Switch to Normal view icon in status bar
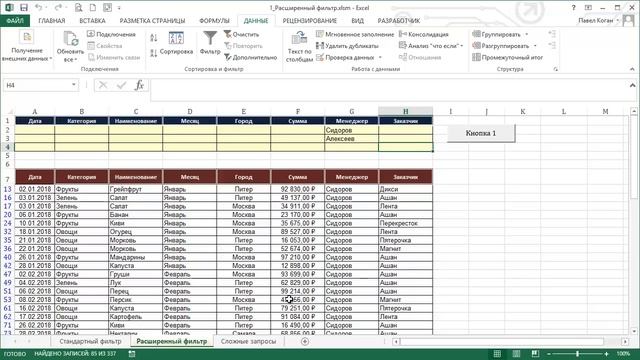The height and width of the screenshot is (360, 640). click(x=497, y=353)
